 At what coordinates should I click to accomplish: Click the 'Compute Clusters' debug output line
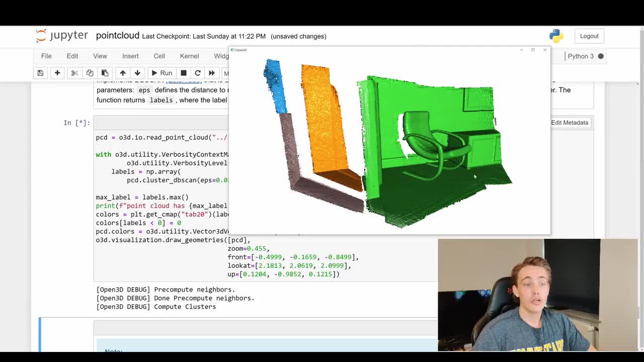[x=156, y=307]
